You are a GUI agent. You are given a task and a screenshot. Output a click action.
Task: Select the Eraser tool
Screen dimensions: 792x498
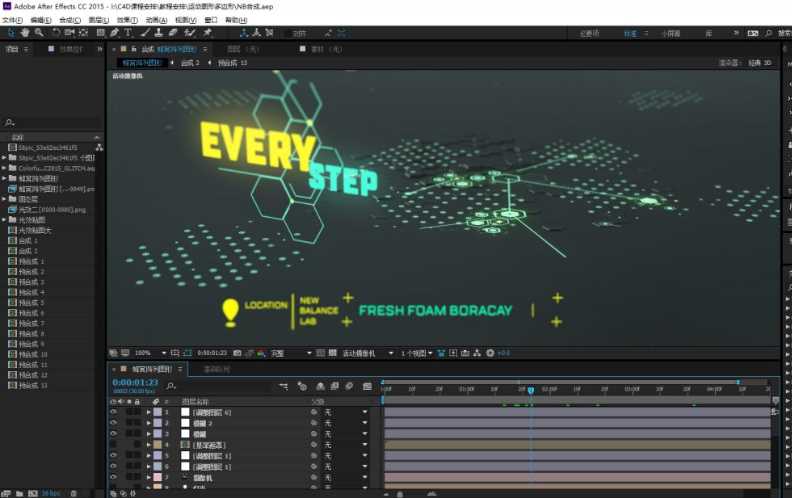[x=173, y=33]
